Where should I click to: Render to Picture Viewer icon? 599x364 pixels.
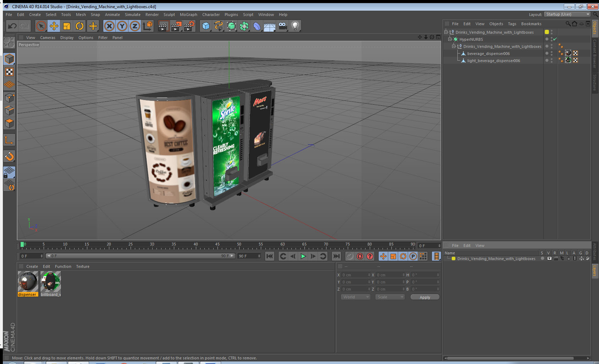click(176, 26)
